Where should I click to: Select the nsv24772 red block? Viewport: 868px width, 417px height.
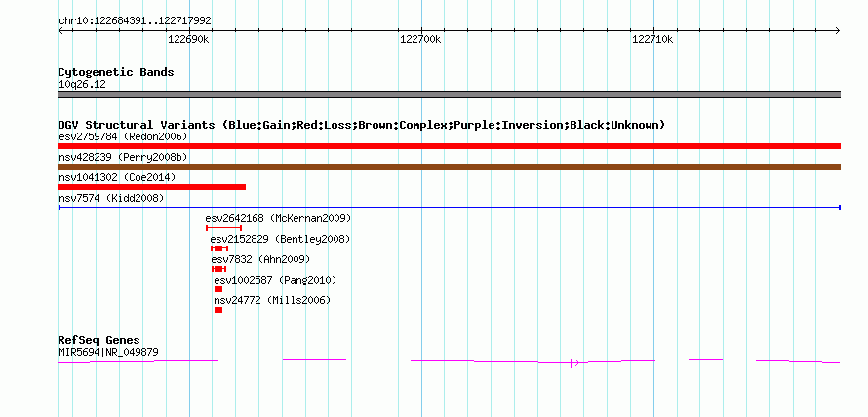click(218, 310)
